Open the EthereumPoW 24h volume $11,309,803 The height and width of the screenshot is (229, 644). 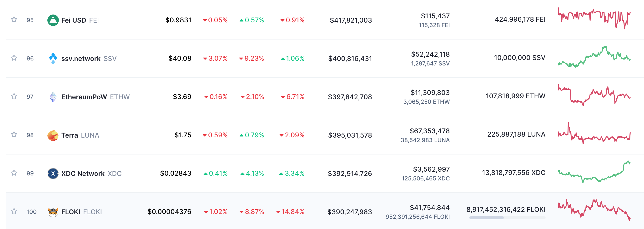click(x=430, y=93)
